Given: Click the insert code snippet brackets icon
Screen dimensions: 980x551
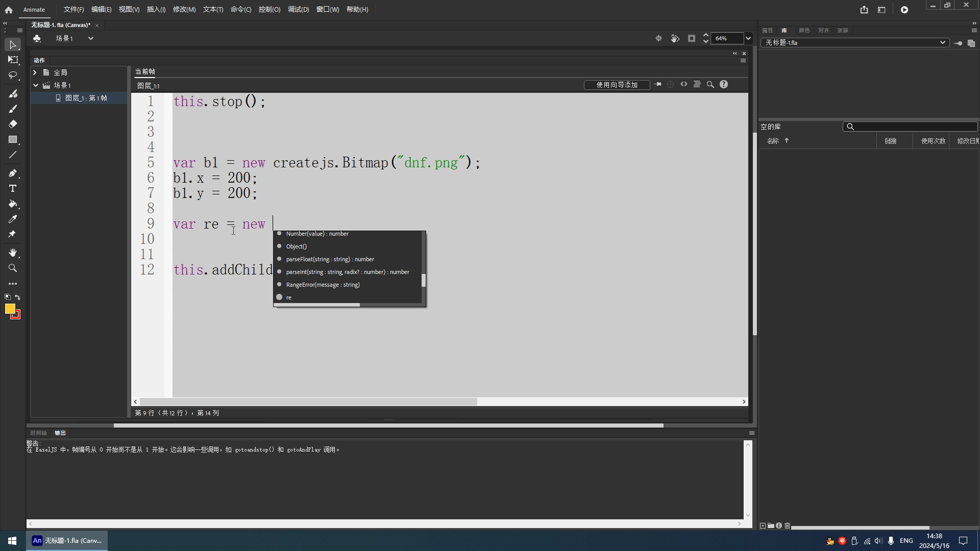Looking at the screenshot, I should (x=684, y=85).
